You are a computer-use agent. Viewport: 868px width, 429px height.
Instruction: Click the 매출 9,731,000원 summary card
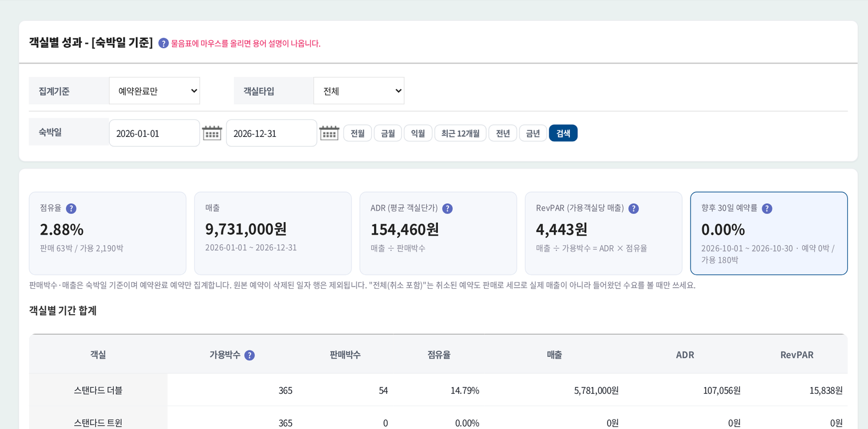tap(273, 233)
